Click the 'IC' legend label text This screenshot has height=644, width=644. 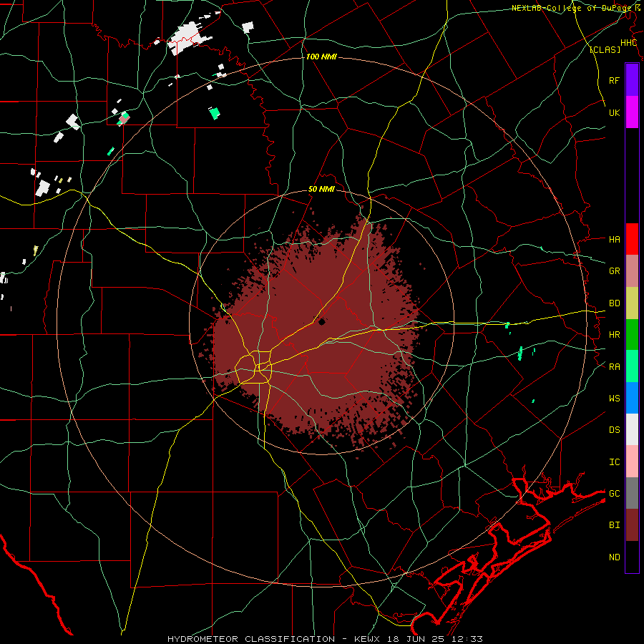(614, 462)
